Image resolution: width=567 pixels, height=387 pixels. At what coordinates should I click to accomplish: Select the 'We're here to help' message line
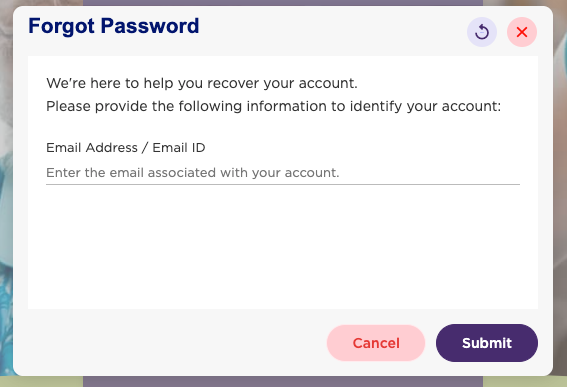coord(202,83)
